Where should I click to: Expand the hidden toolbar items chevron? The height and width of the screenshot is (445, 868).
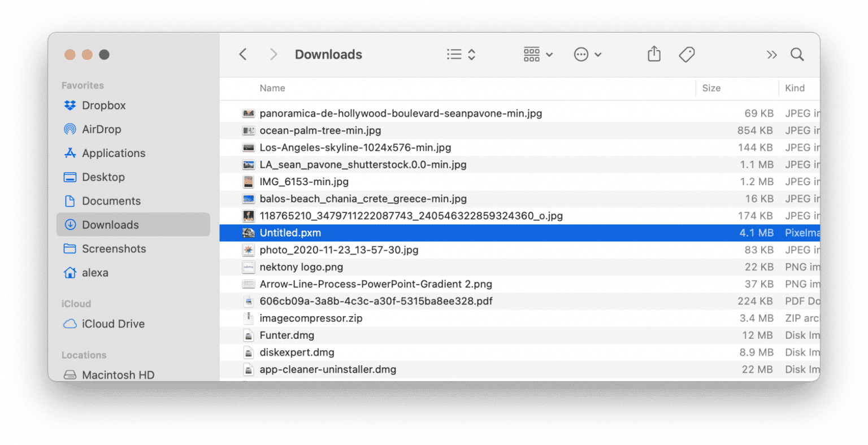coord(772,54)
